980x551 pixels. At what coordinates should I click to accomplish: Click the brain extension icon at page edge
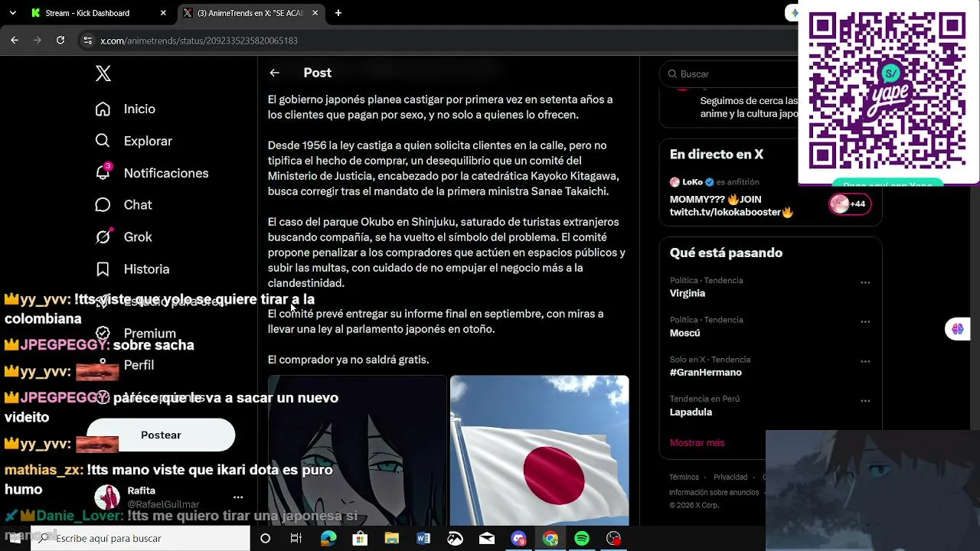click(958, 329)
